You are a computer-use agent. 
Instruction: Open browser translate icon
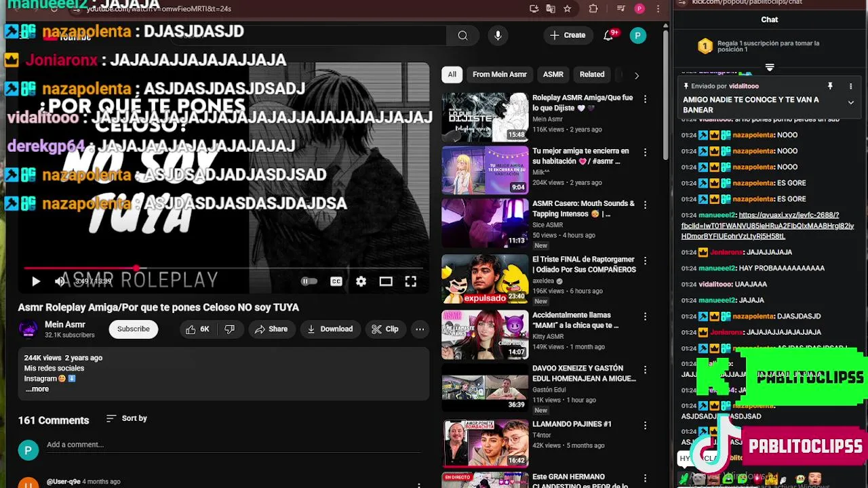[550, 9]
